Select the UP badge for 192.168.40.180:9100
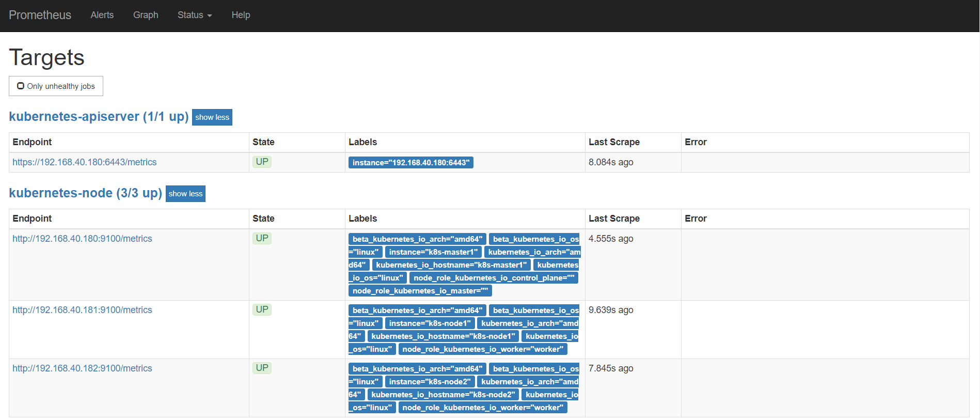The height and width of the screenshot is (420, 980). pyautogui.click(x=262, y=238)
